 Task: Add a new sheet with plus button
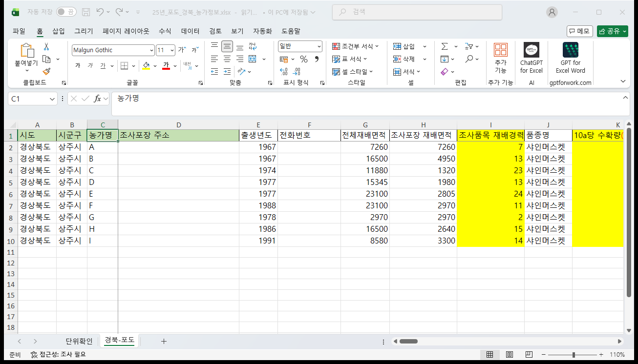click(164, 341)
